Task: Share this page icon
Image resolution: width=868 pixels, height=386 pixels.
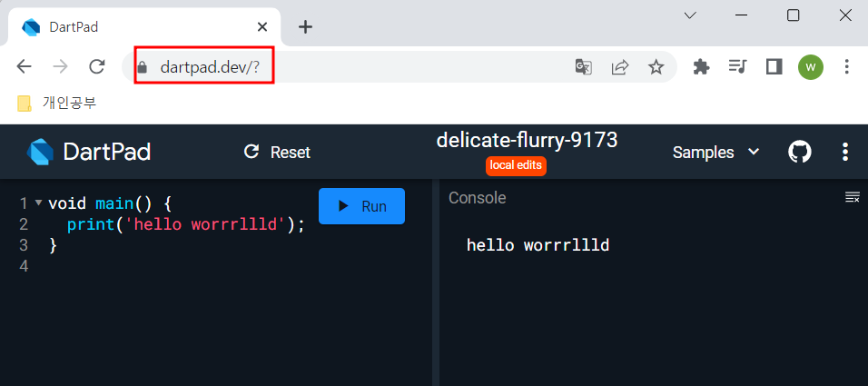Action: coord(620,67)
